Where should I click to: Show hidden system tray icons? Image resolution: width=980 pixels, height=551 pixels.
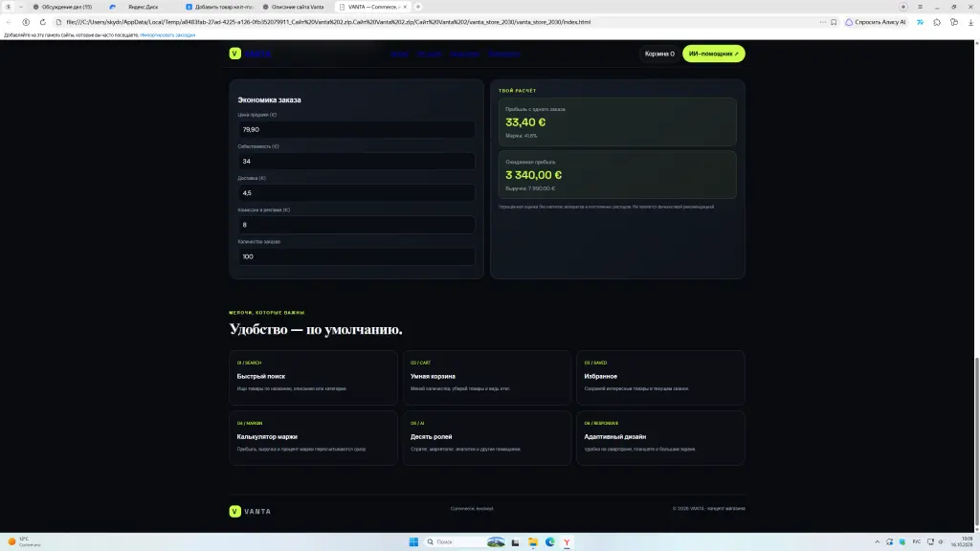pos(877,541)
